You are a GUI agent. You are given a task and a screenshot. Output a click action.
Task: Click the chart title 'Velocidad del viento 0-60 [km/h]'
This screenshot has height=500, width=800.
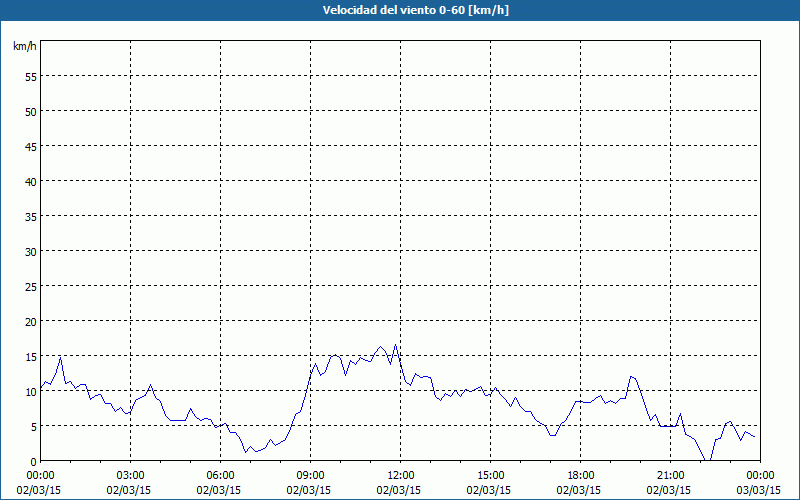[x=415, y=10]
